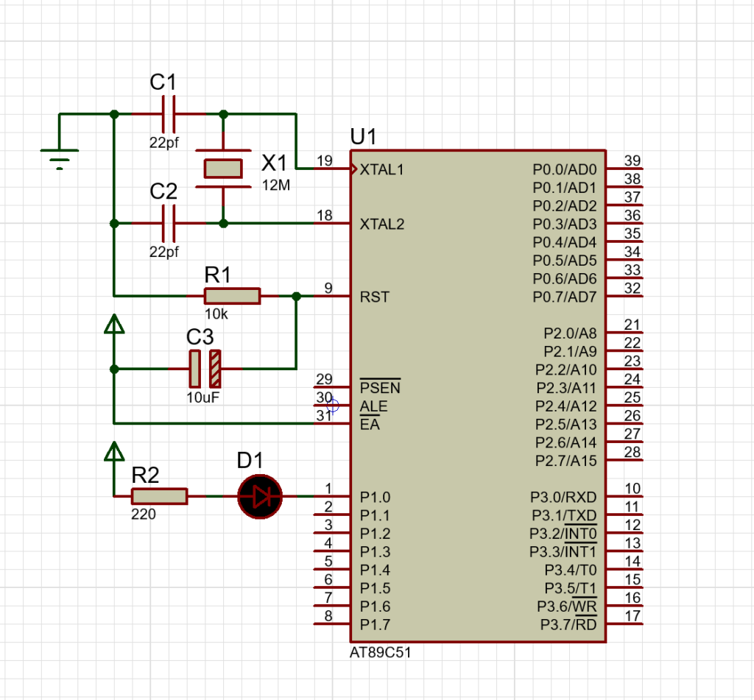754x700 pixels.
Task: Select the 10uF value label under C3
Action: [203, 397]
